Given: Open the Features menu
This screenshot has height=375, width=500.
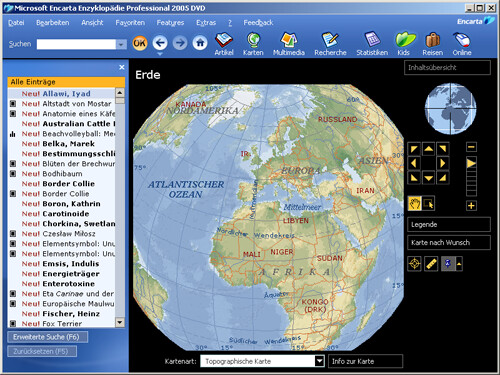Looking at the screenshot, I should pos(170,23).
